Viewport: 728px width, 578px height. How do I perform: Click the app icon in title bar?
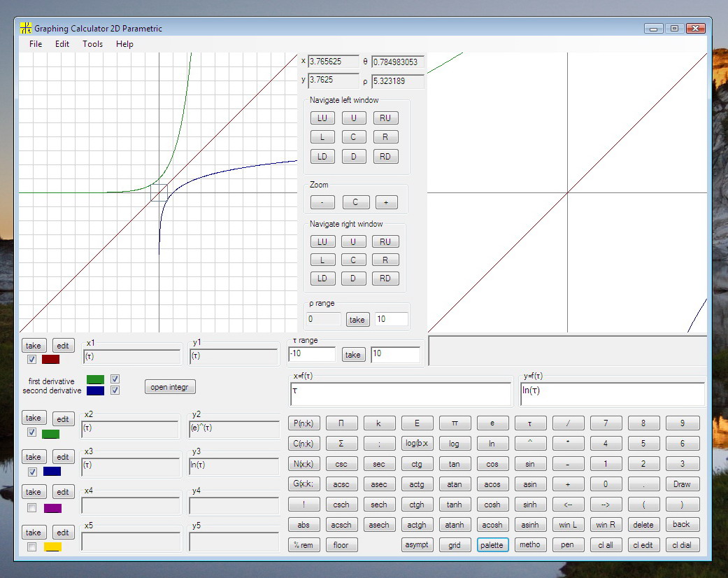point(26,28)
